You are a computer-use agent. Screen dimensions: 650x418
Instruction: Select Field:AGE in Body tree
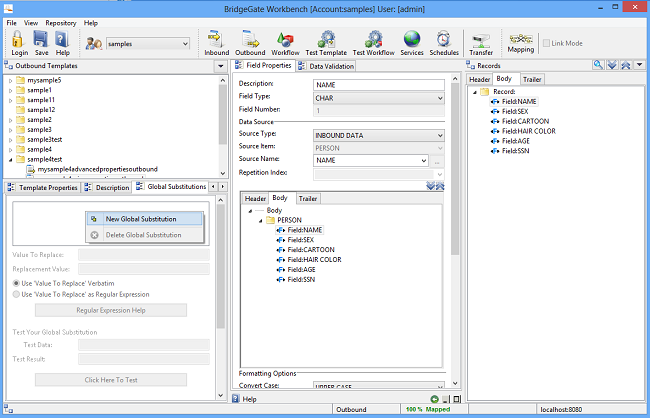pyautogui.click(x=301, y=270)
